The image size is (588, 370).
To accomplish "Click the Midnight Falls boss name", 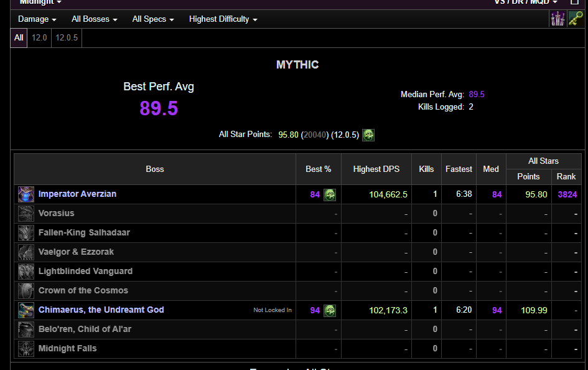I will coord(67,349).
